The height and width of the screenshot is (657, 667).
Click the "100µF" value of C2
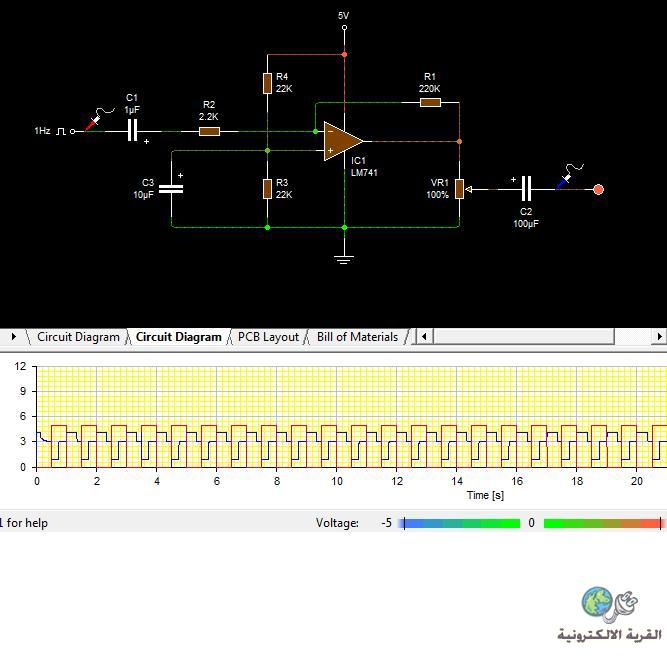coord(526,223)
